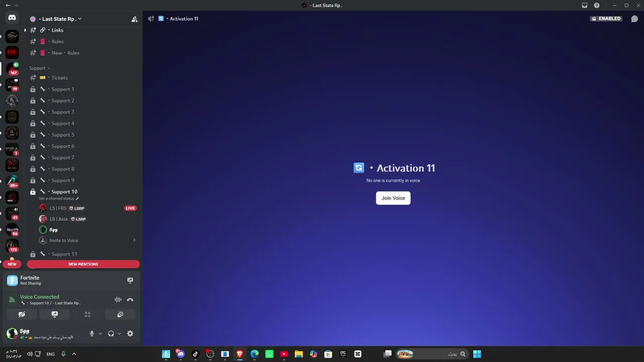Open the taskbar clock and date
Viewport: 644px width, 362px height.
(13, 354)
